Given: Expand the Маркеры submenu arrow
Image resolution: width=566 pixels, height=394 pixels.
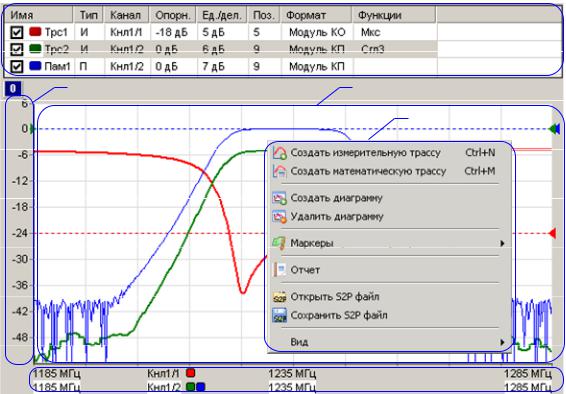Looking at the screenshot, I should pos(502,244).
